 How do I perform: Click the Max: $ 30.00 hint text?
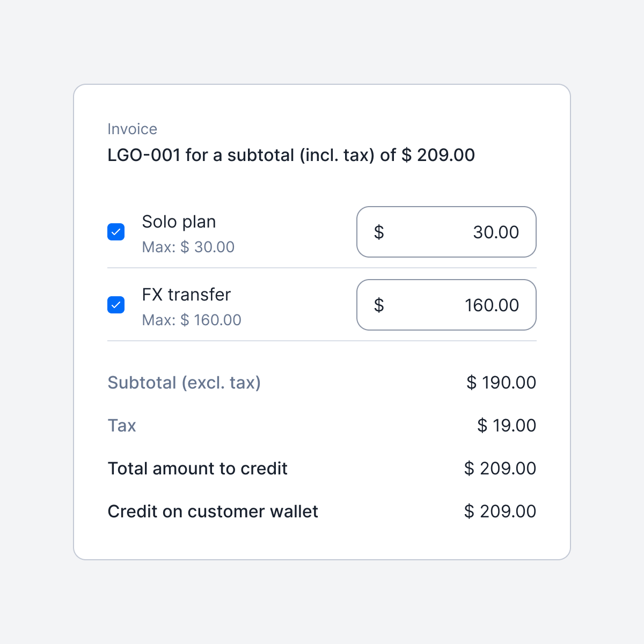tap(188, 247)
